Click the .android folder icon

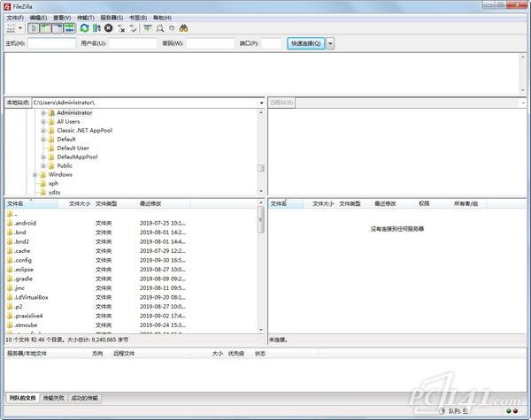point(10,223)
